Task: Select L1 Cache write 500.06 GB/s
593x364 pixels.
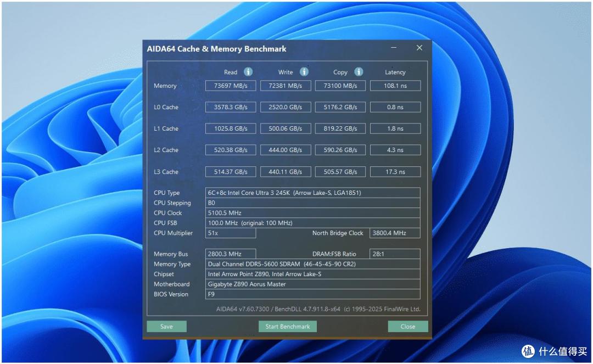Action: tap(286, 128)
